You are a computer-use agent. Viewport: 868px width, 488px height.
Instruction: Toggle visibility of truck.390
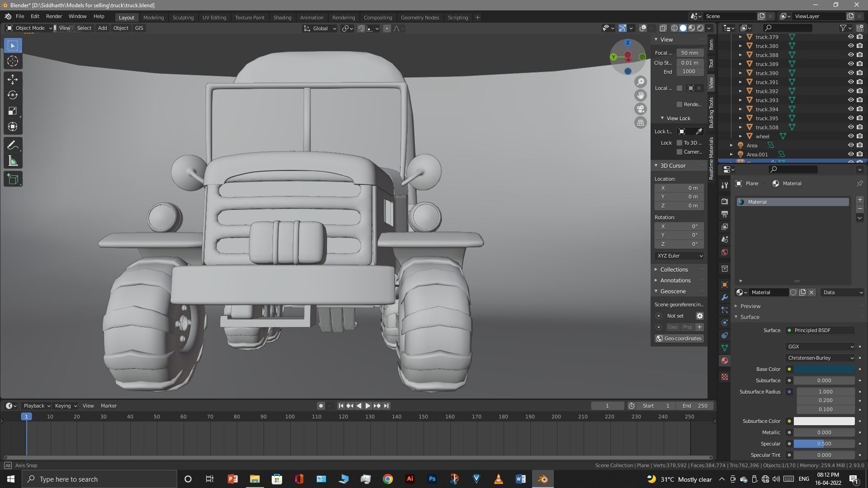click(850, 73)
